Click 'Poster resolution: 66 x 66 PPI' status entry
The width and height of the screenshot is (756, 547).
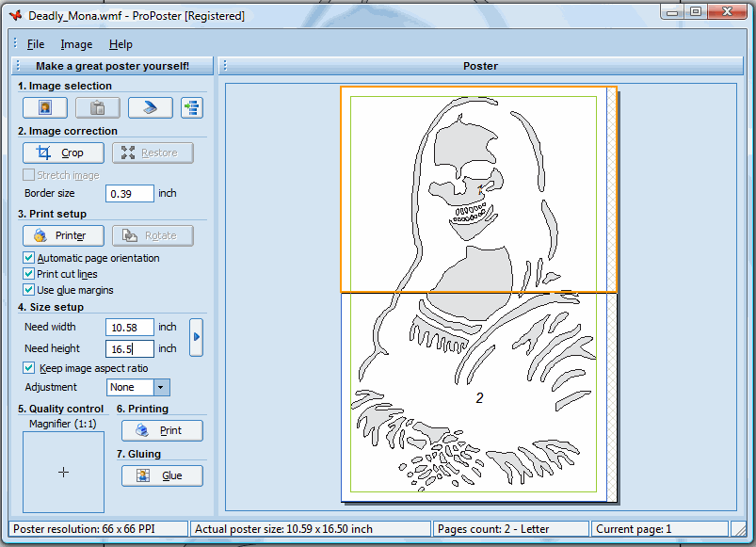pos(98,529)
